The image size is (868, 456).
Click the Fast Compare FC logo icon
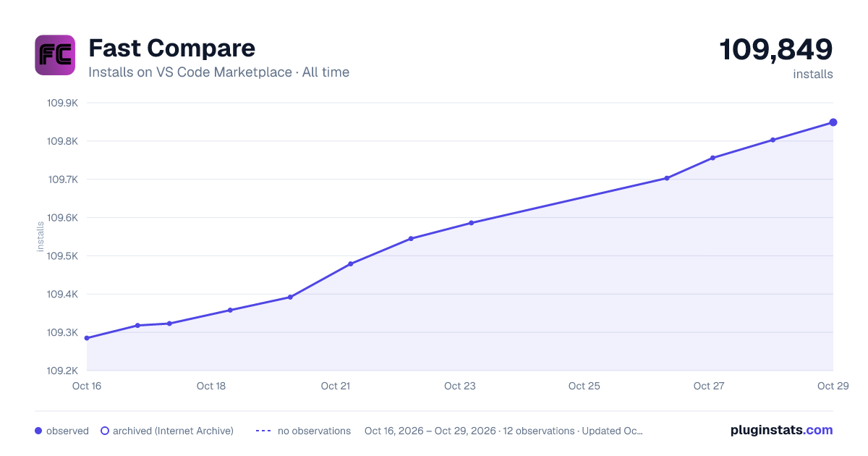click(55, 55)
